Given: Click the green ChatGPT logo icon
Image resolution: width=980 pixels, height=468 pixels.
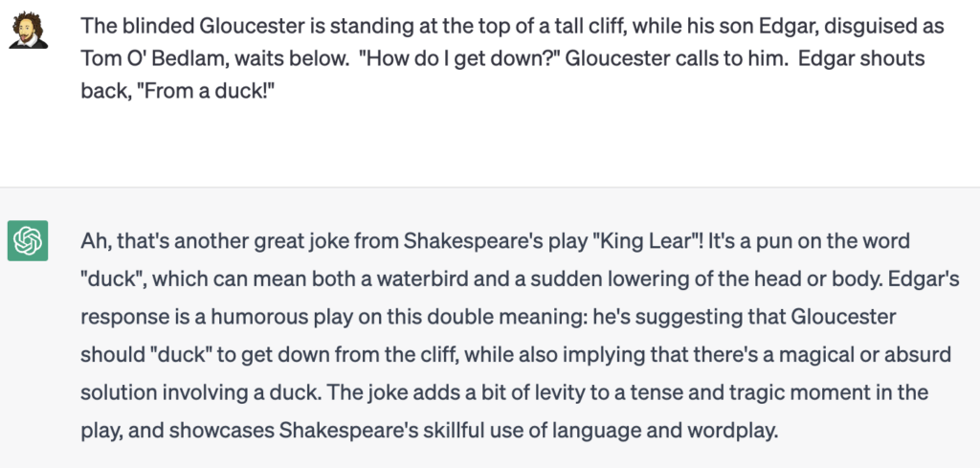Looking at the screenshot, I should click(x=28, y=240).
